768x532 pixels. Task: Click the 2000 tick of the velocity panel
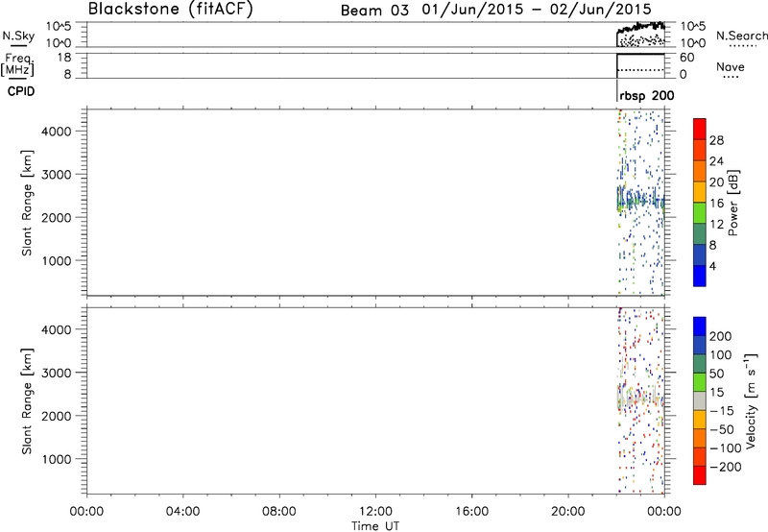(x=57, y=416)
